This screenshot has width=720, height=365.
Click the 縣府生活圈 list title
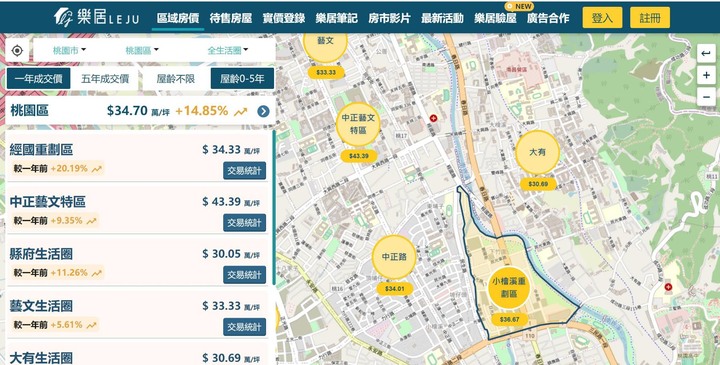click(41, 254)
